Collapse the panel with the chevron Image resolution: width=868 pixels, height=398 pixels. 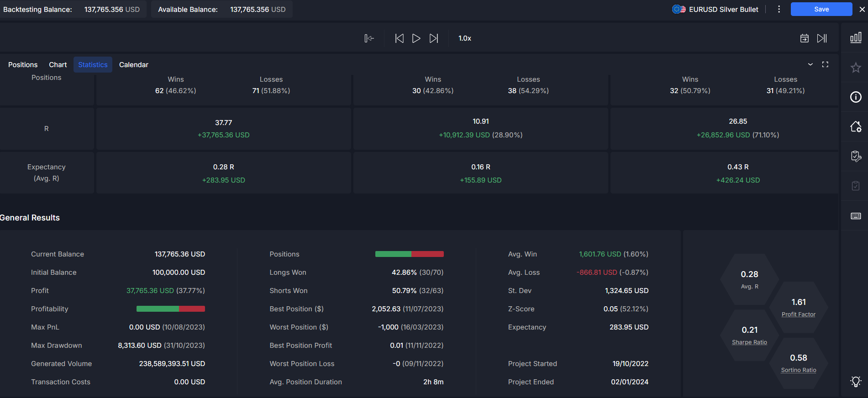(810, 64)
